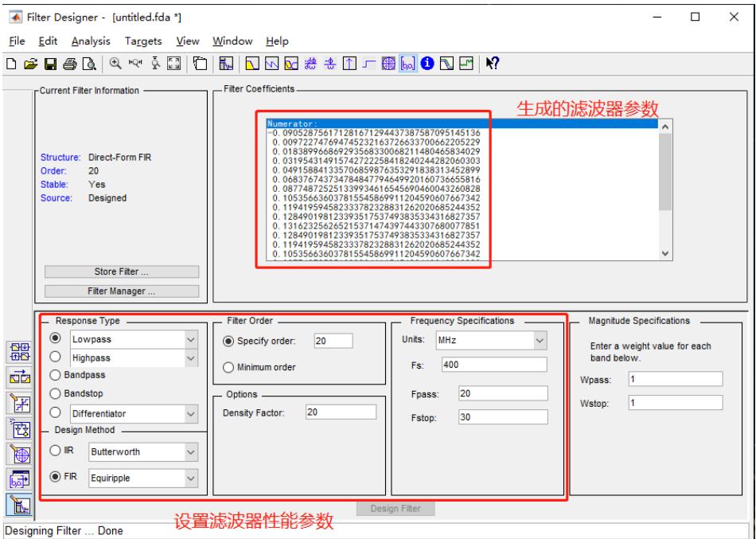This screenshot has height=539, width=756.
Task: Open the Targets menu
Action: tap(144, 41)
